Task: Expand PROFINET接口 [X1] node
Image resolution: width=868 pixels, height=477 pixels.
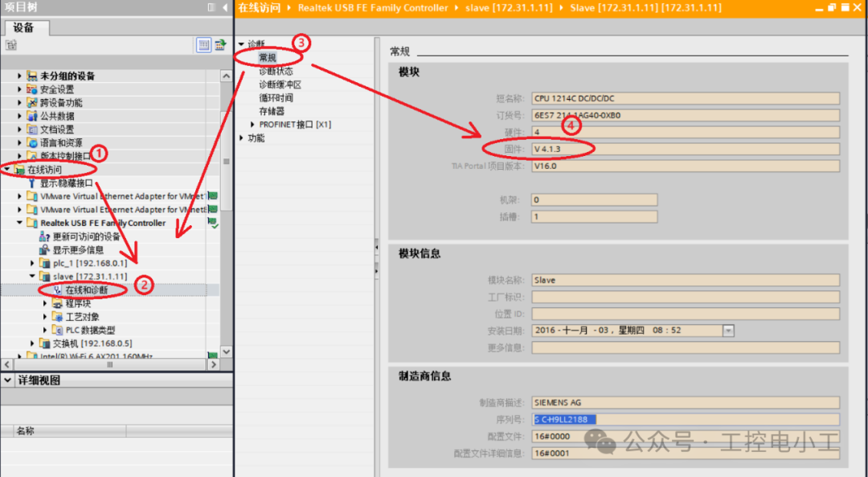Action: 252,124
